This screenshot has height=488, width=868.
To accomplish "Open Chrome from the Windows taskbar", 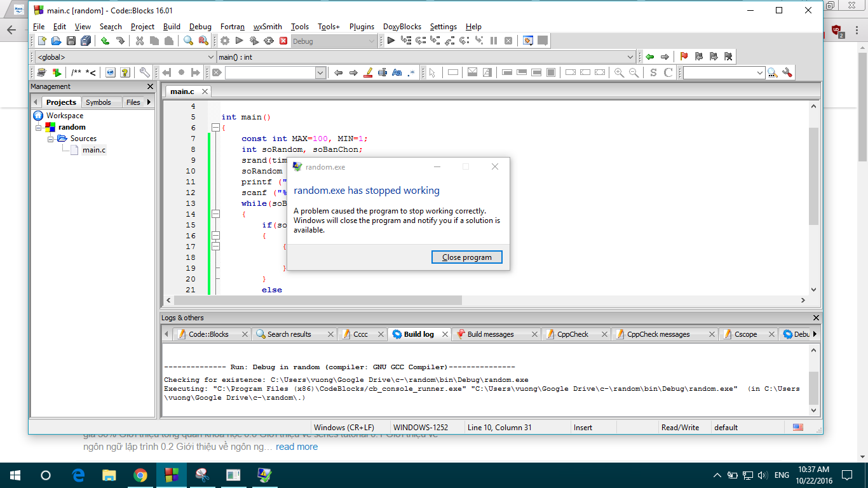I will 140,475.
